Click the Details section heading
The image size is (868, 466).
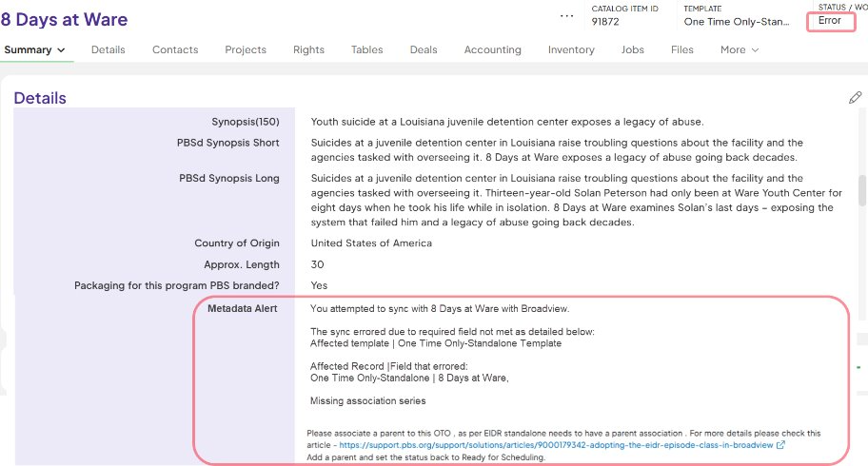click(x=40, y=98)
